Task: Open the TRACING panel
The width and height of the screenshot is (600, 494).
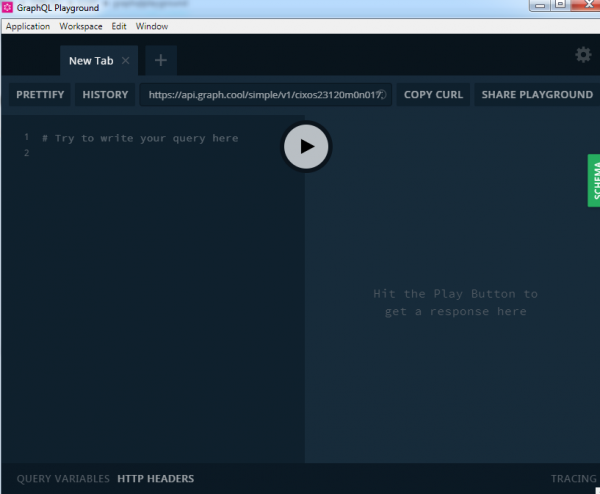Action: [x=573, y=479]
